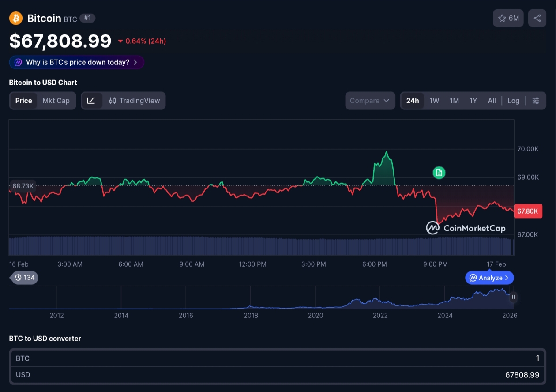Click range selector pause handle
Screen dimensions: 556x392
[x=513, y=297]
